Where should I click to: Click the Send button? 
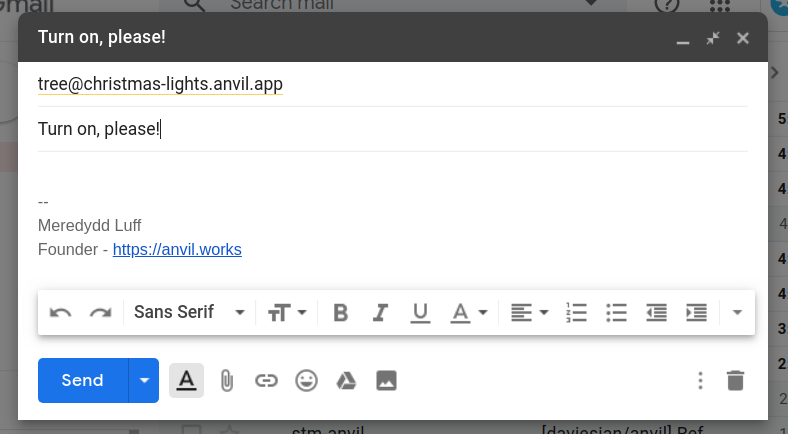82,380
